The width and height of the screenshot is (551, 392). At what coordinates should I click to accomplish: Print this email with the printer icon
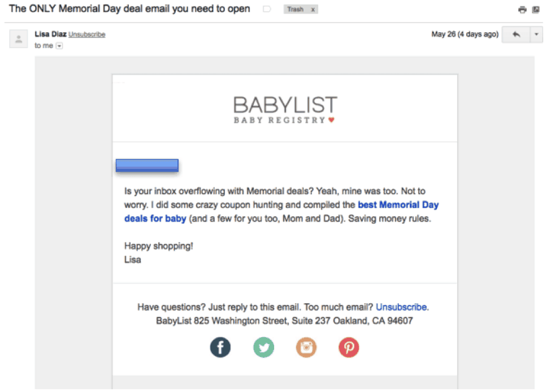522,10
